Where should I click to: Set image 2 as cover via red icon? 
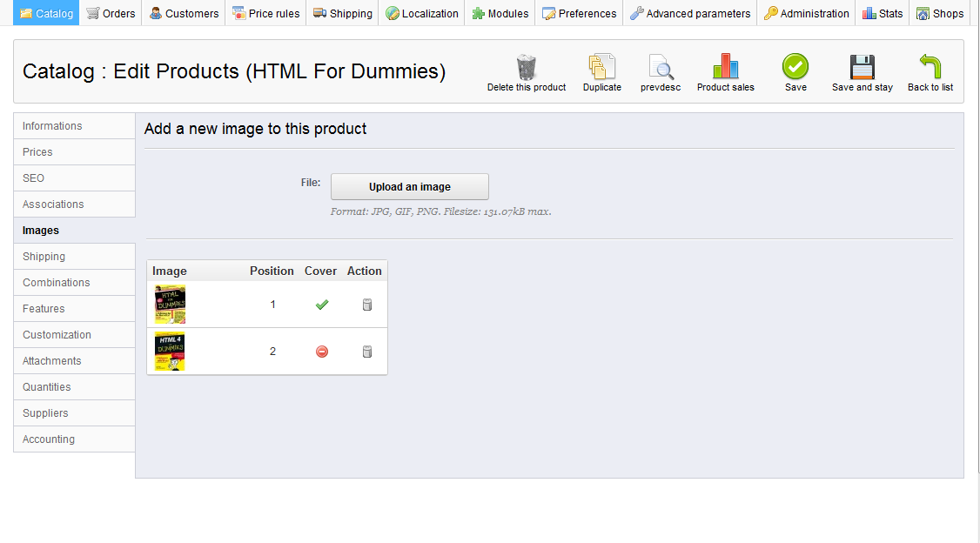pos(322,352)
